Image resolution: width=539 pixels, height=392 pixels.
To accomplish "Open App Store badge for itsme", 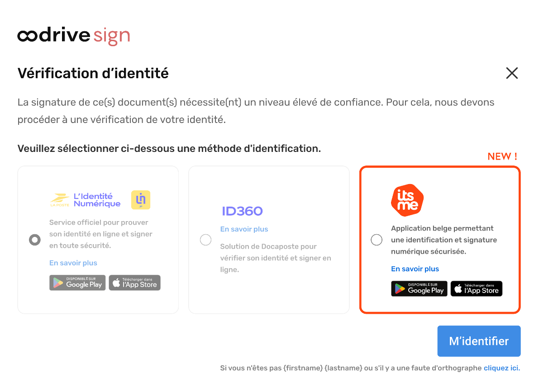I will click(477, 289).
